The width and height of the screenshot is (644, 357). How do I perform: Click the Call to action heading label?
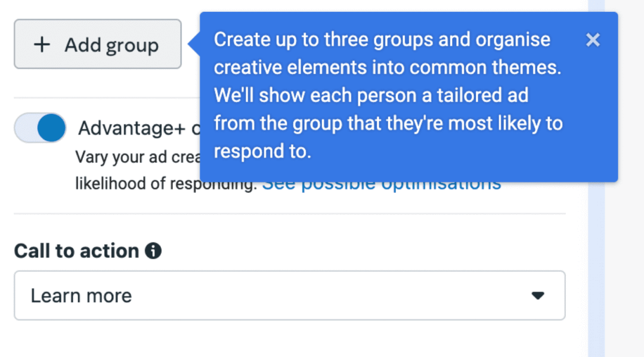tap(76, 251)
